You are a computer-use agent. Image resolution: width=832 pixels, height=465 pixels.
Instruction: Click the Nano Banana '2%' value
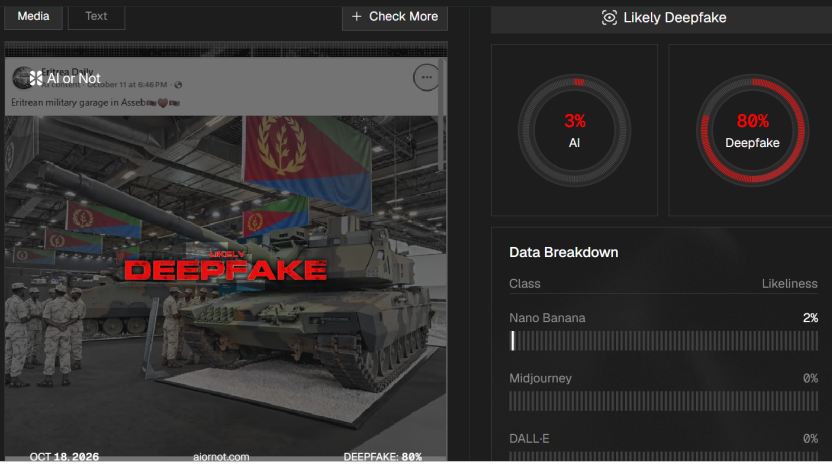point(810,318)
